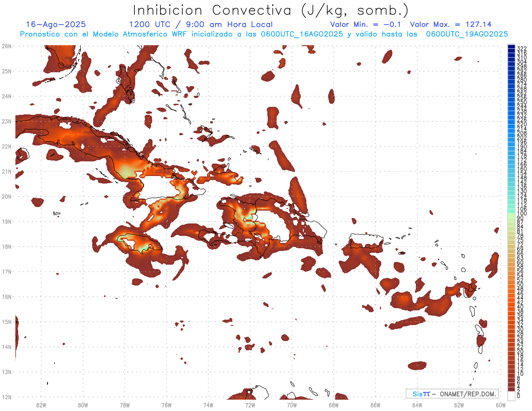Click the 23N latitude label
Screen dimensions: 532x411
[x=7, y=121]
